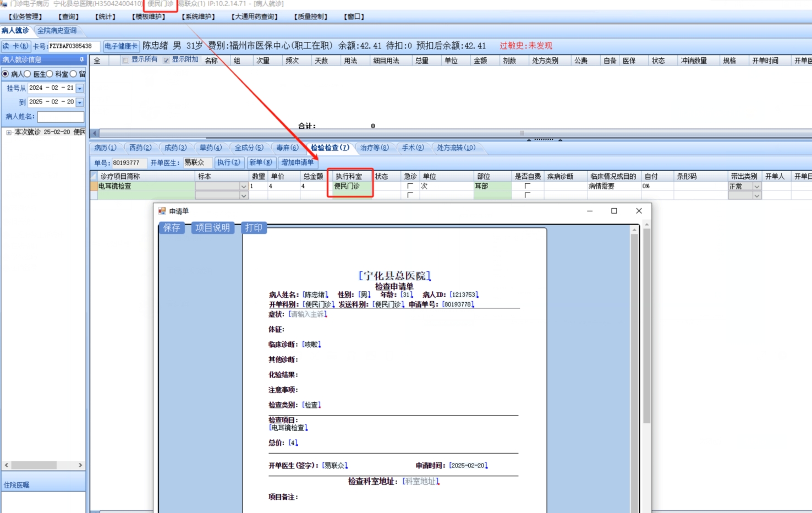Check 是否自费 box in the empty second row
Viewport: 812px width, 513px height.
(527, 195)
